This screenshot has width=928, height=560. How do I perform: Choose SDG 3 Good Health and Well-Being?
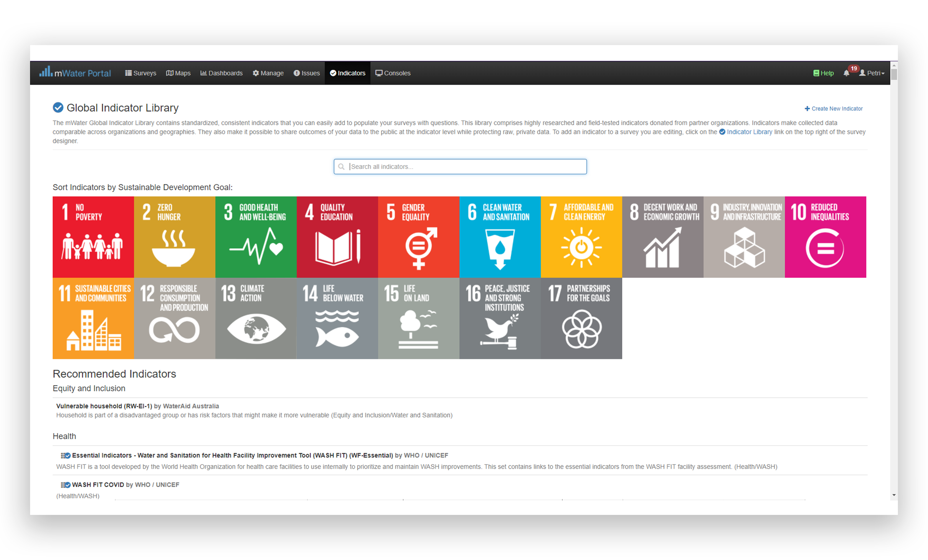point(256,237)
